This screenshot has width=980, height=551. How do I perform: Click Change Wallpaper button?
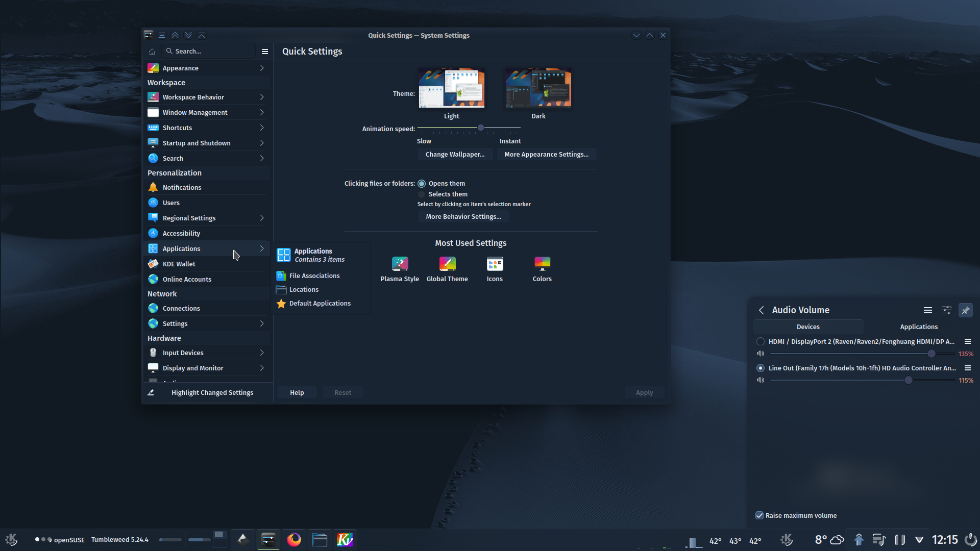point(455,154)
